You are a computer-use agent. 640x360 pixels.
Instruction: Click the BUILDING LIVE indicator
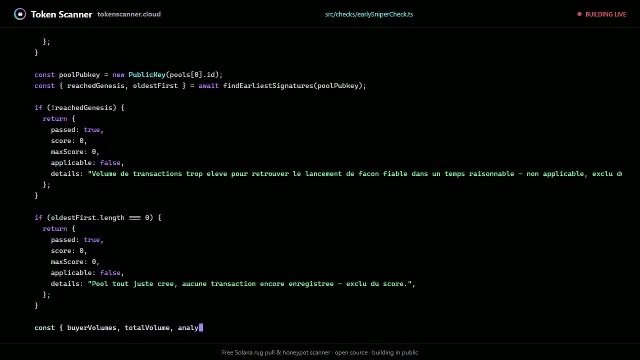click(x=602, y=14)
